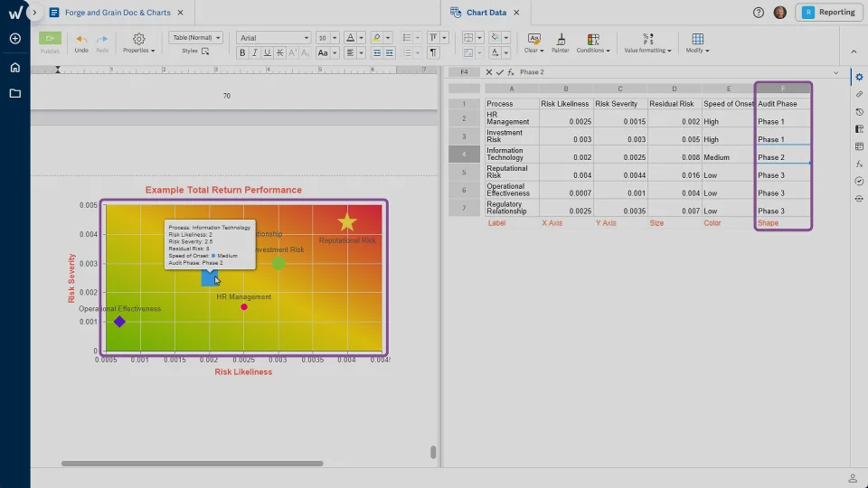Toggle superscript formatting

coord(292,52)
